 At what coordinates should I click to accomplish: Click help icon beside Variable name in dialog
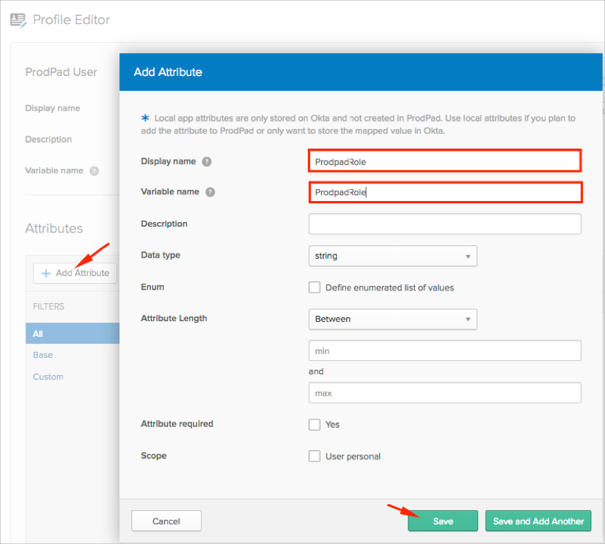click(211, 192)
